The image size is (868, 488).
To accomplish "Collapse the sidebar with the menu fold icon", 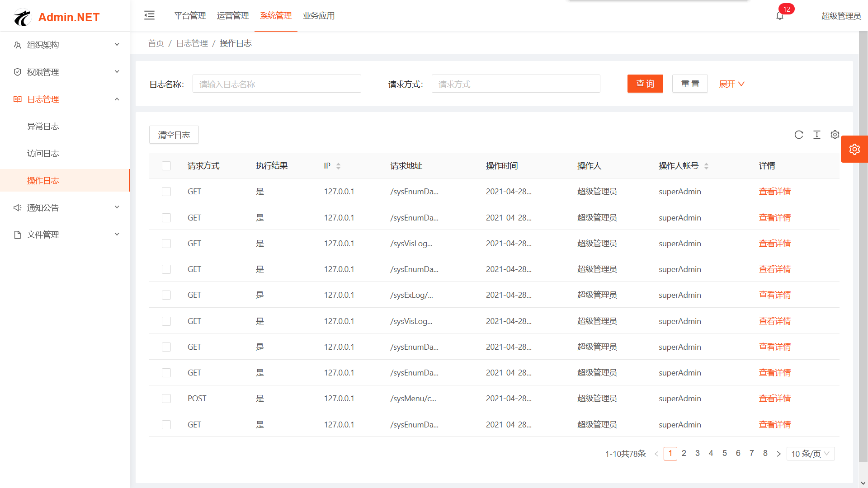I will 149,15.
